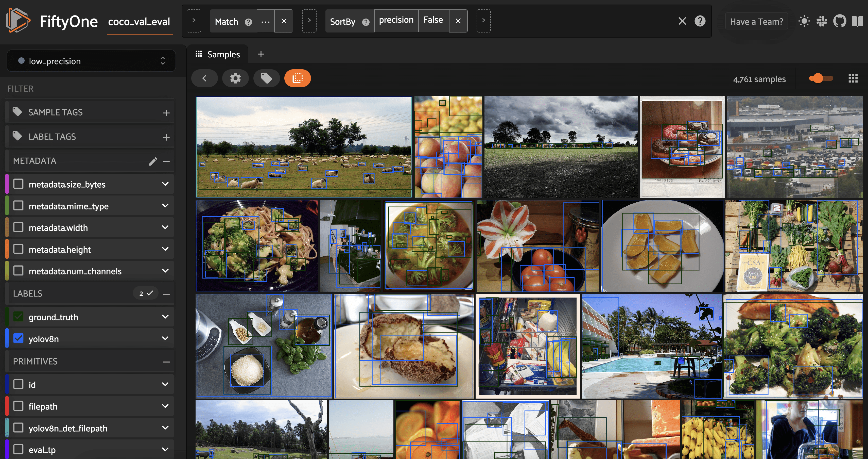Screen dimensions: 868x459
Task: Add a new panel tab
Action: 261,54
